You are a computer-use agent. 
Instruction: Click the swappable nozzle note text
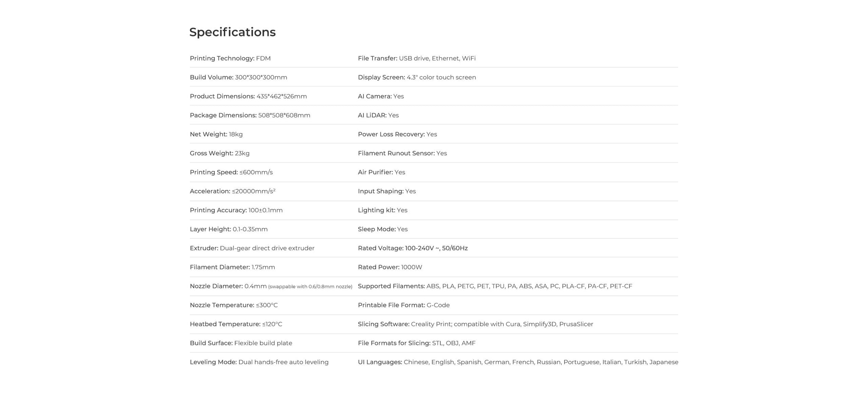310,287
